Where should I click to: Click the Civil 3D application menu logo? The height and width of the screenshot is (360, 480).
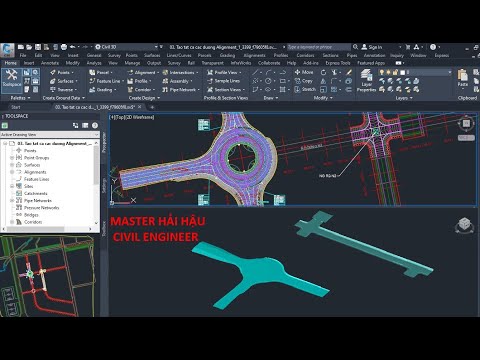[7, 50]
